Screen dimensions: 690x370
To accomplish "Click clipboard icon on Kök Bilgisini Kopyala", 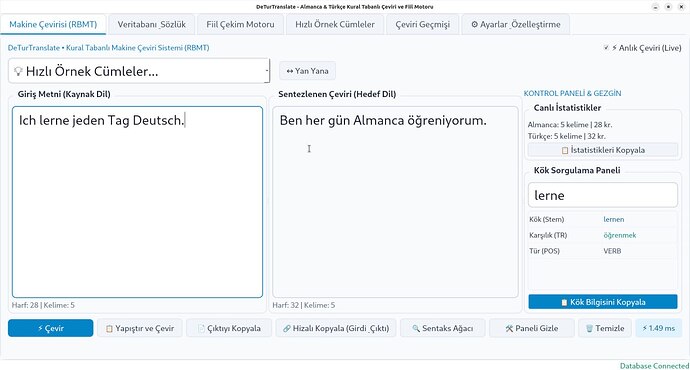I will (564, 302).
